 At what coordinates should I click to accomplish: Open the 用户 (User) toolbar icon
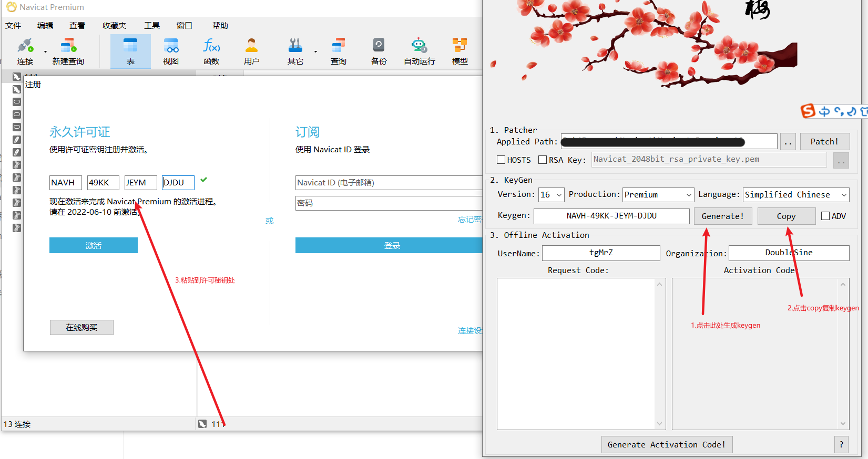point(252,51)
